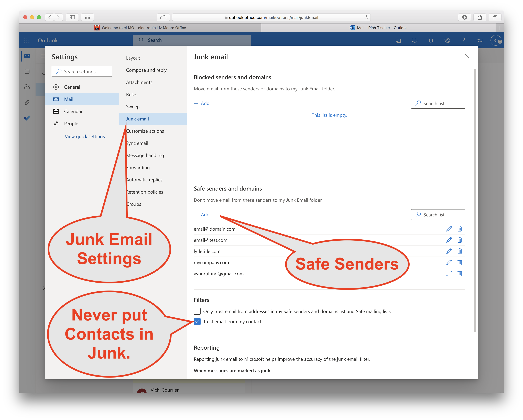Delete yvnnruffino@gmail.com from safe senders

click(x=459, y=273)
